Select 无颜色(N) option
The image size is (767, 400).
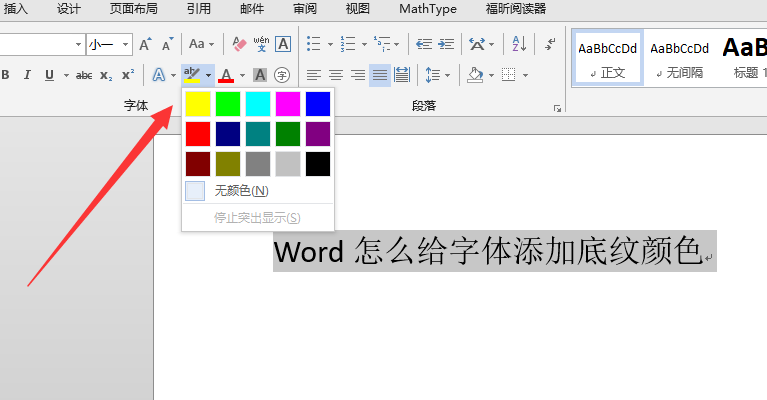point(258,191)
